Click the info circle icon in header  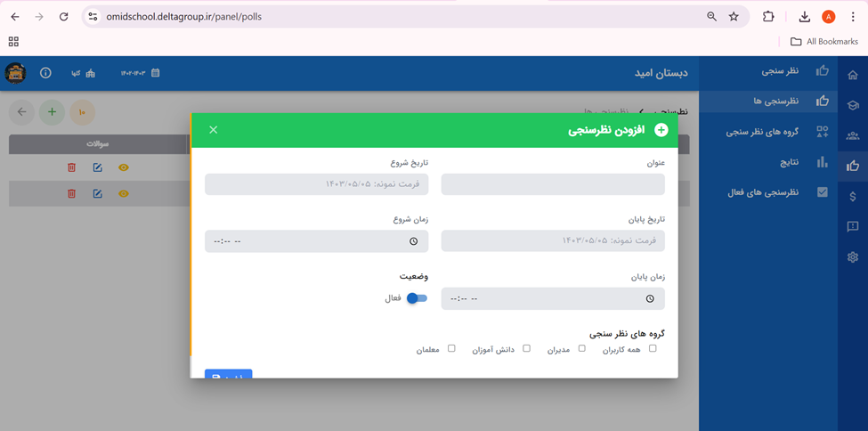[x=46, y=72]
